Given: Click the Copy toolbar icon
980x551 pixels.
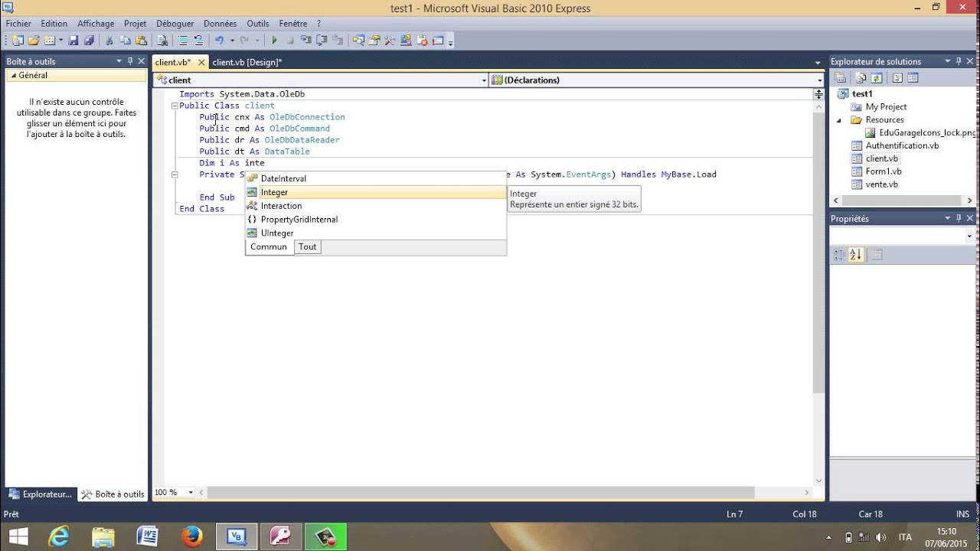Looking at the screenshot, I should 125,41.
